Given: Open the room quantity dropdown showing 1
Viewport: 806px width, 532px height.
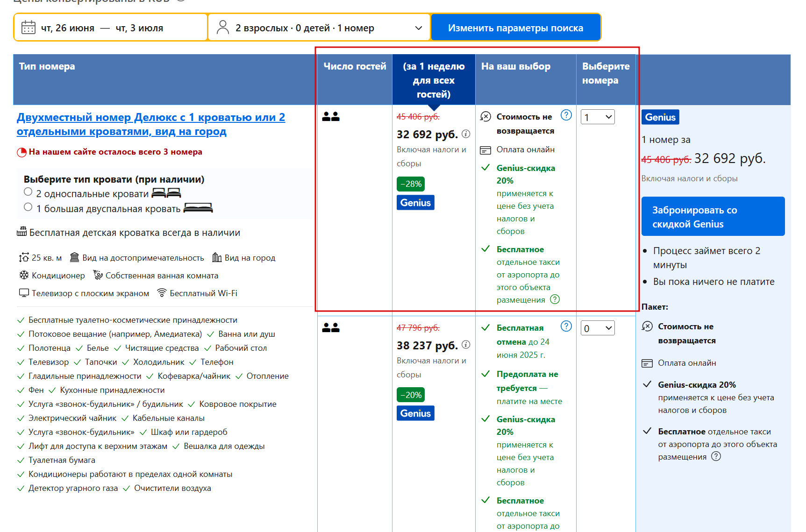Looking at the screenshot, I should tap(598, 117).
